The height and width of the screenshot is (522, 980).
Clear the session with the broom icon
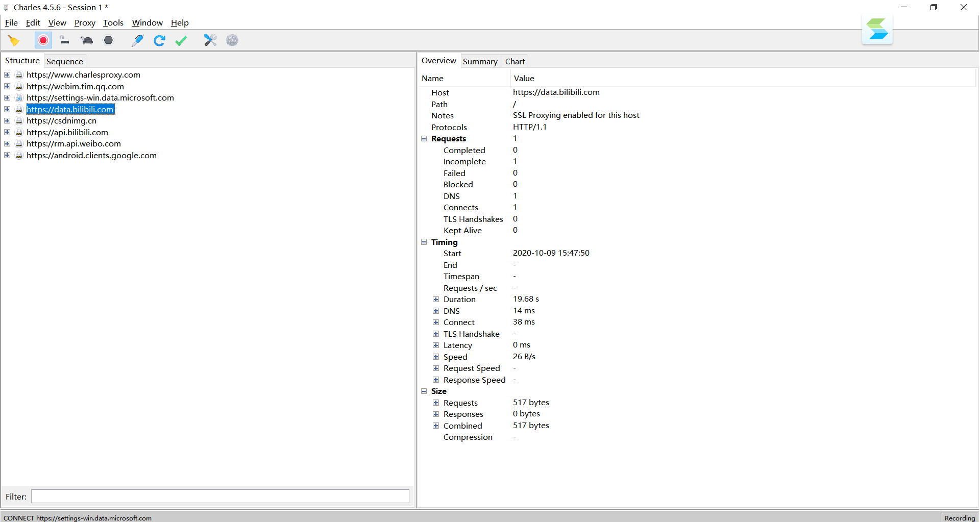[x=14, y=40]
